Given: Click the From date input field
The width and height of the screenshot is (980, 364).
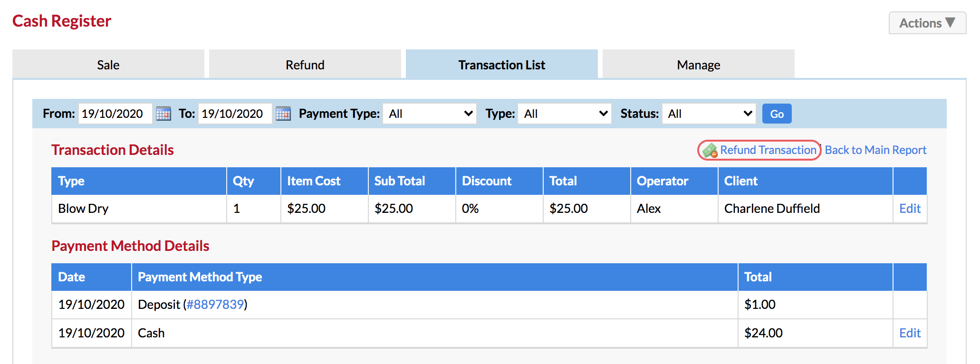Looking at the screenshot, I should [115, 114].
